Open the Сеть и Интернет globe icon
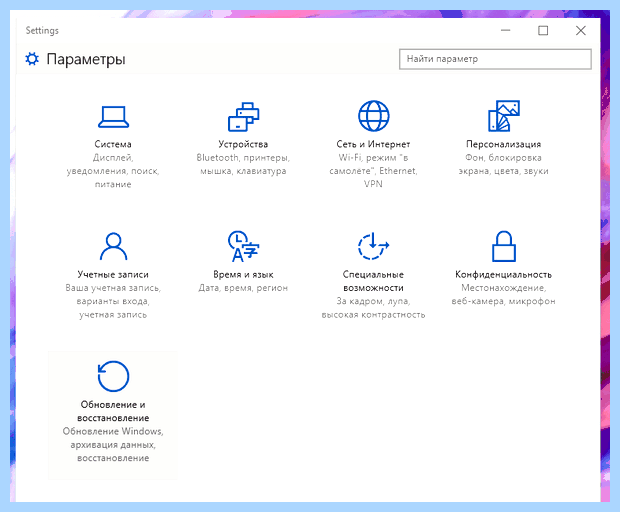This screenshot has height=512, width=620. (373, 116)
